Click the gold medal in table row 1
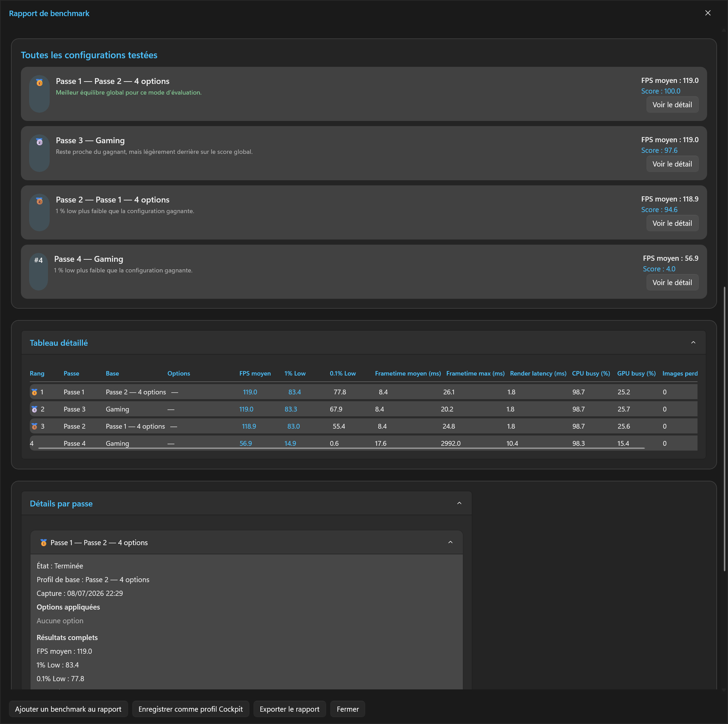 coord(34,392)
